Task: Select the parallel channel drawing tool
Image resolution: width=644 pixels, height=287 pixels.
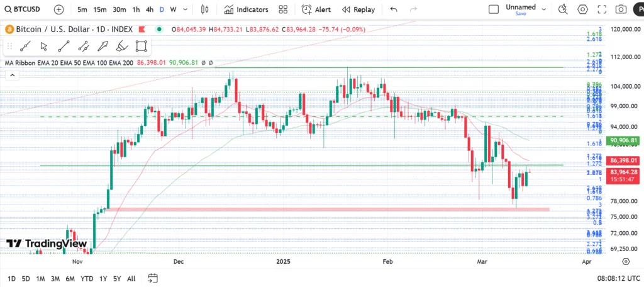Action: [x=84, y=47]
